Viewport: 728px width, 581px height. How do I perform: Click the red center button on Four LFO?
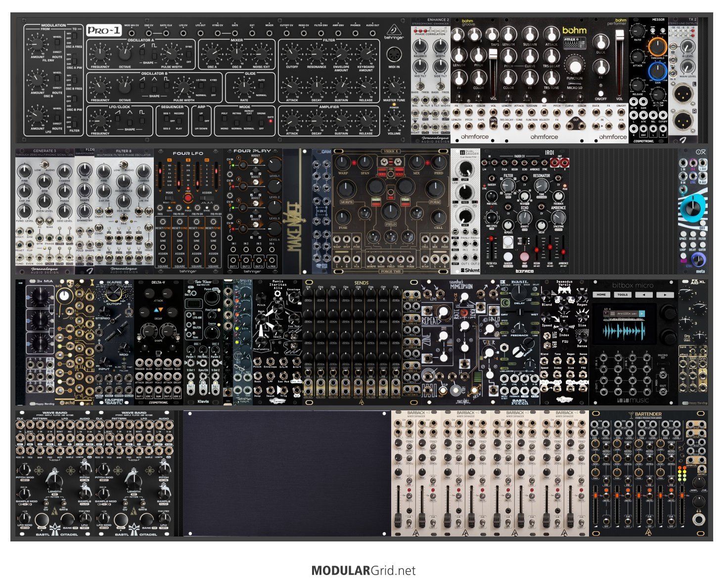tap(188, 198)
